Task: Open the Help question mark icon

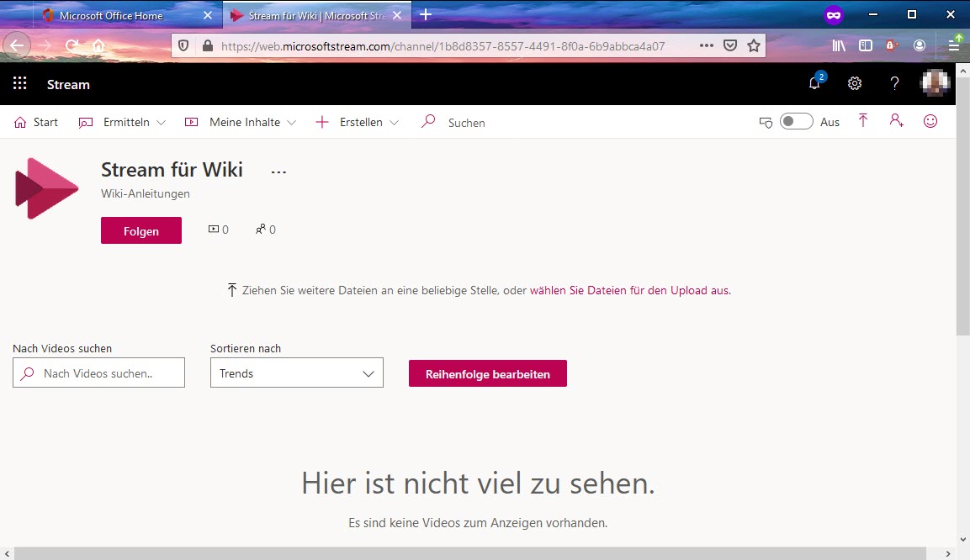Action: [x=894, y=83]
